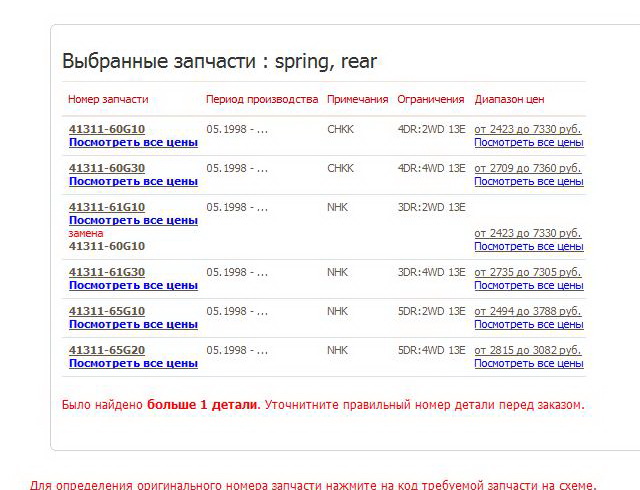640x490 pixels.
Task: Click the 'Номер запчасти' column header
Action: pyautogui.click(x=107, y=99)
